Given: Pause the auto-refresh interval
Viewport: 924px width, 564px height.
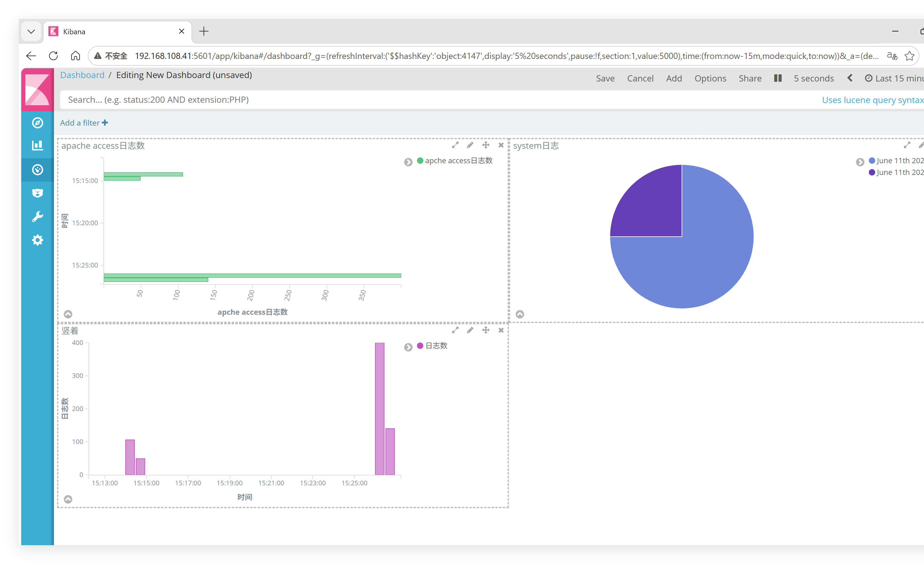Looking at the screenshot, I should click(778, 78).
